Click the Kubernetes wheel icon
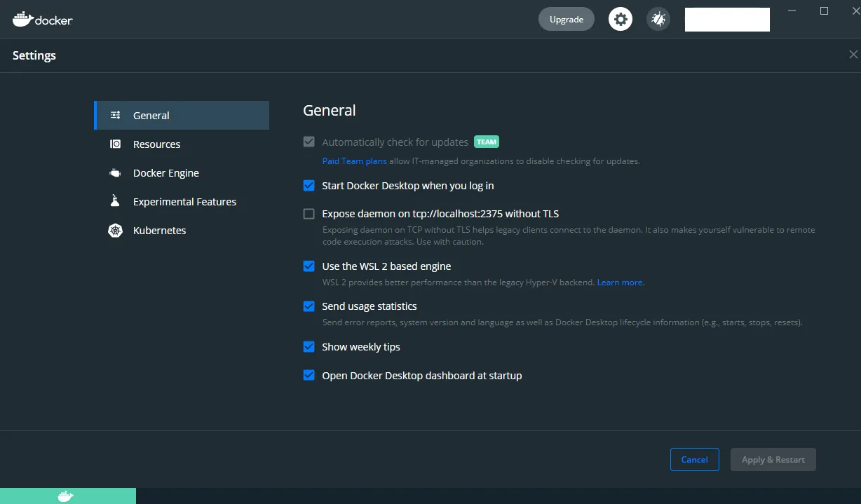The width and height of the screenshot is (861, 504). pos(116,231)
